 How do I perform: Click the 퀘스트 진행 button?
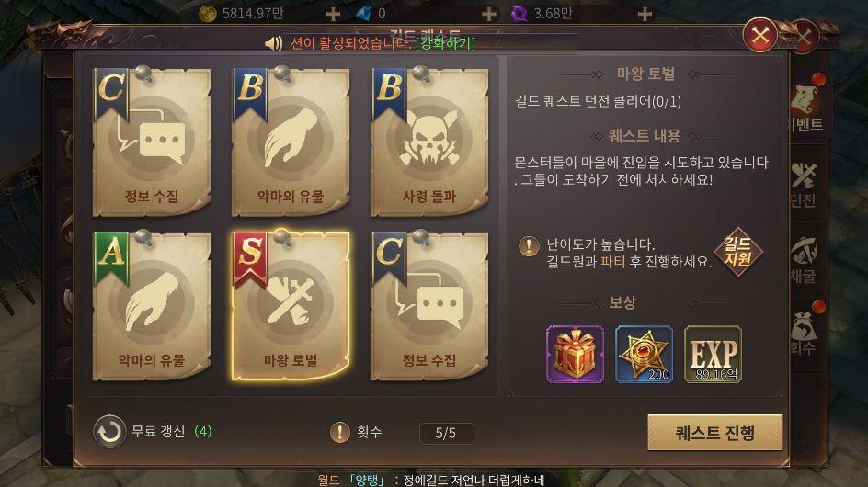click(715, 433)
